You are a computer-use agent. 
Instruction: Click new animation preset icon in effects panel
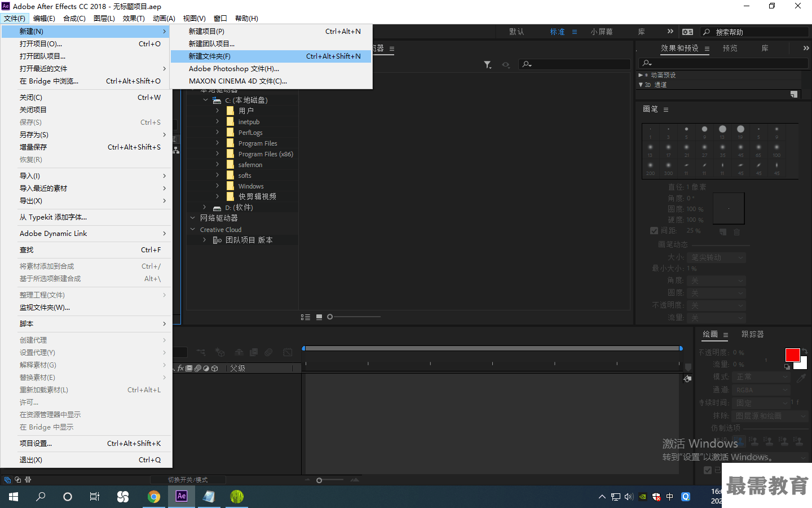point(794,94)
